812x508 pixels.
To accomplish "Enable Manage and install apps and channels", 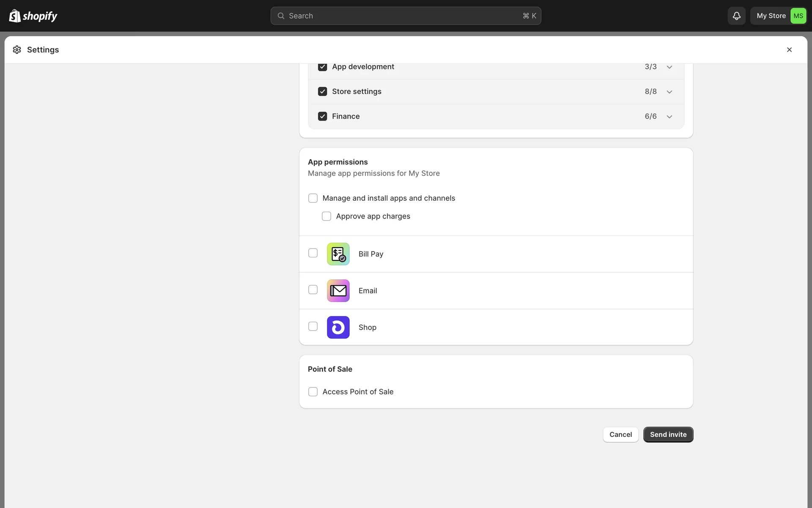I will [313, 198].
